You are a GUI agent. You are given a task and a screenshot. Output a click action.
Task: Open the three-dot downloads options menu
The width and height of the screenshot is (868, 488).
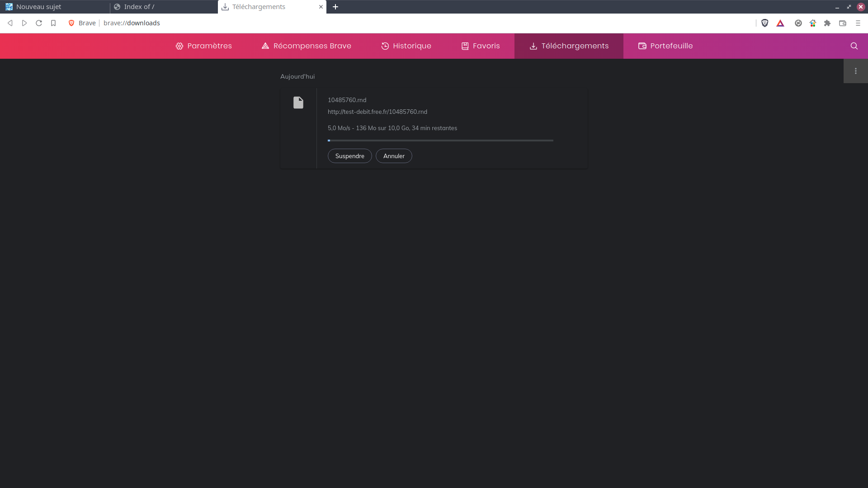click(855, 71)
